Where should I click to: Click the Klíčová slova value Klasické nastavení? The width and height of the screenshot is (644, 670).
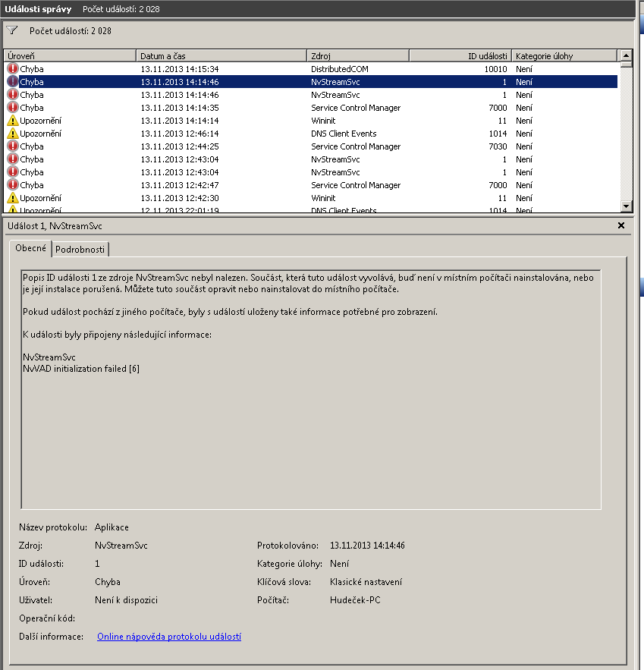(x=366, y=581)
